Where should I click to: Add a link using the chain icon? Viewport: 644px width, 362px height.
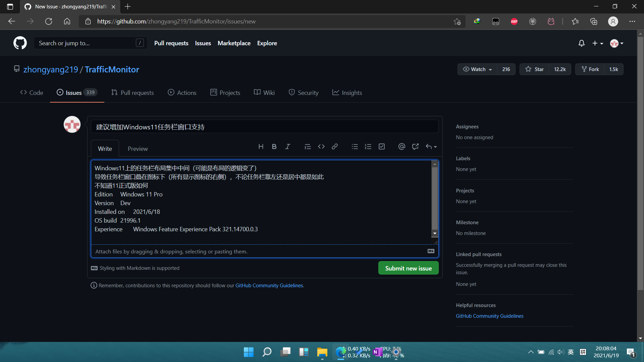pos(334,146)
